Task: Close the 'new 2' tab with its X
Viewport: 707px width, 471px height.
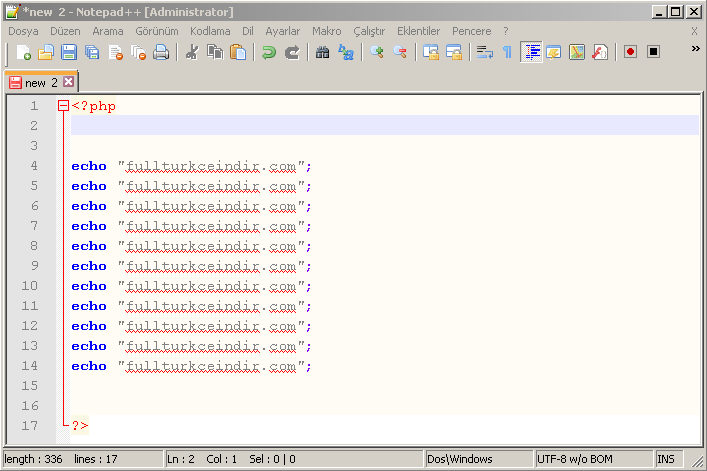Action: pos(69,82)
